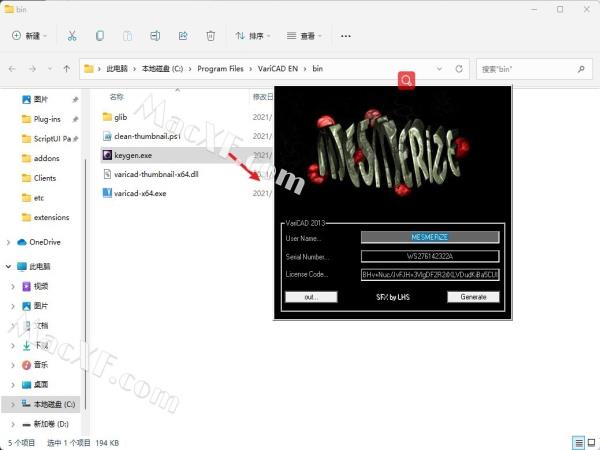Expand the OneDrive tree node
The image size is (600, 450).
click(x=9, y=242)
